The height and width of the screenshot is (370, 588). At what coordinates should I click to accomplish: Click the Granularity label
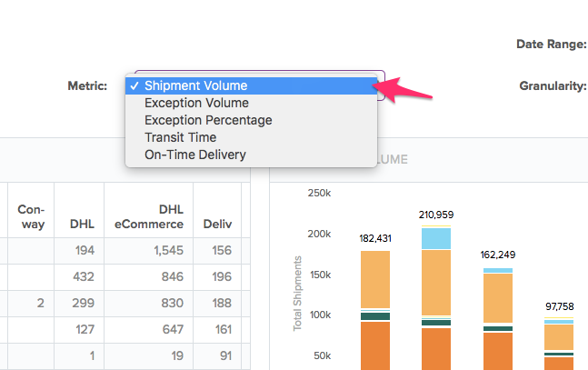point(553,86)
